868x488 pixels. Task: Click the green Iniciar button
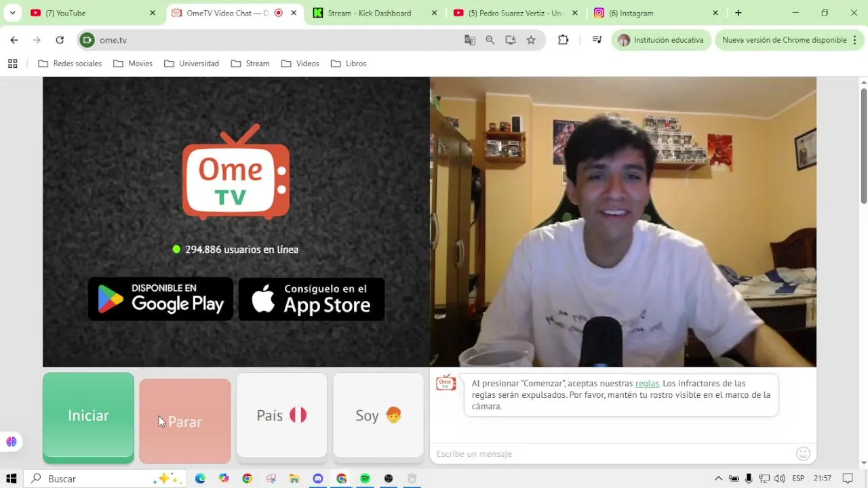(x=88, y=417)
